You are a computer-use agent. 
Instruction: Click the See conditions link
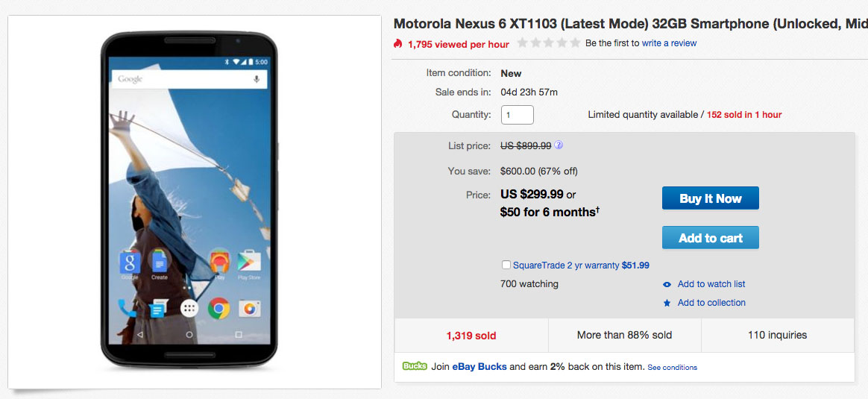point(672,368)
